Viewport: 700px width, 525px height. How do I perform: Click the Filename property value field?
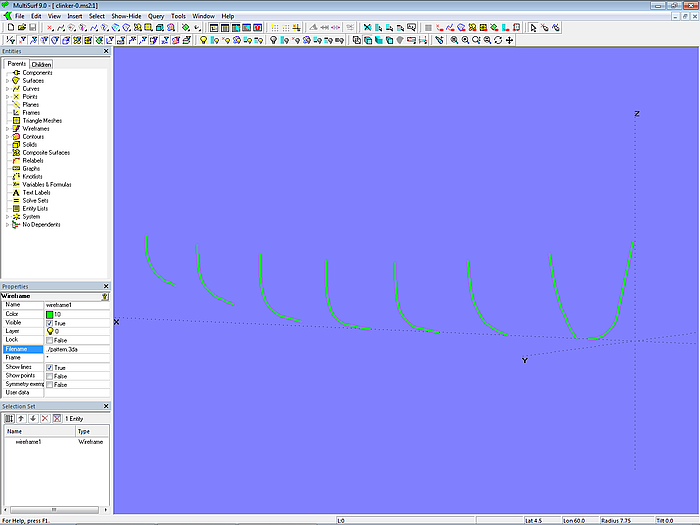click(78, 349)
